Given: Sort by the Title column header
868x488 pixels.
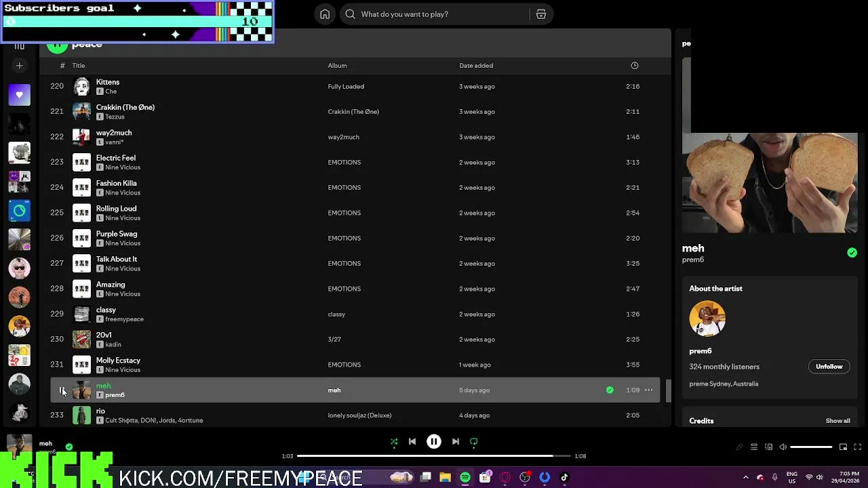Looking at the screenshot, I should point(79,66).
